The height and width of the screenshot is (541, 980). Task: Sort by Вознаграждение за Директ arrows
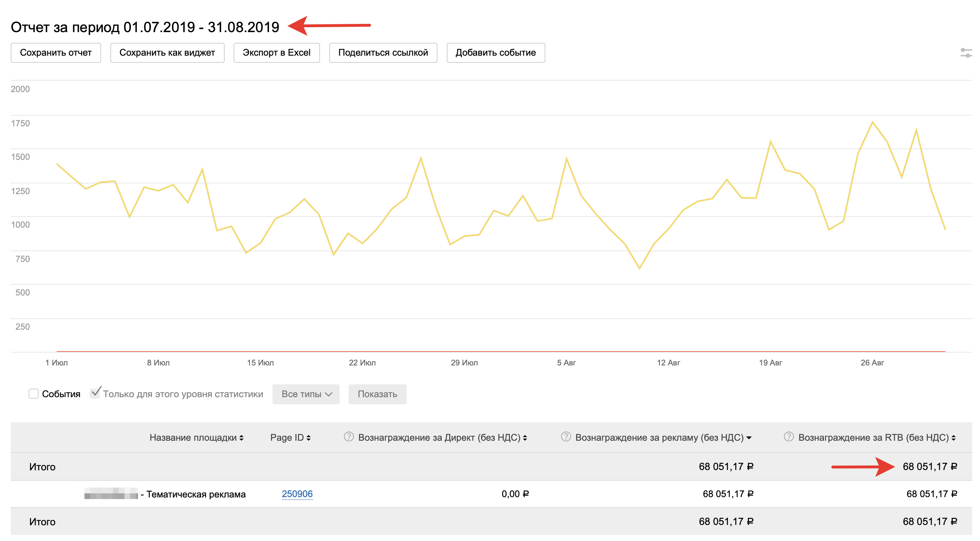tap(525, 438)
